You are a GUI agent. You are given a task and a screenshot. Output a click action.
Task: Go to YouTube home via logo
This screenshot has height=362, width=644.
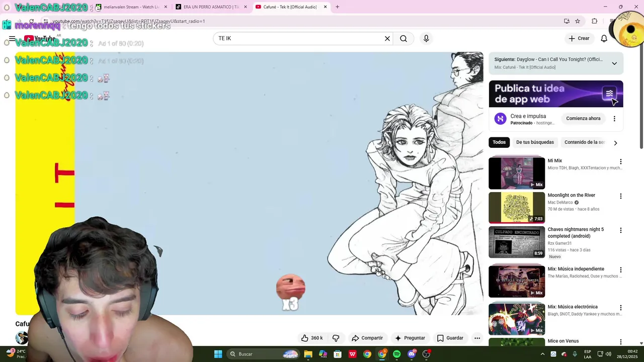40,39
